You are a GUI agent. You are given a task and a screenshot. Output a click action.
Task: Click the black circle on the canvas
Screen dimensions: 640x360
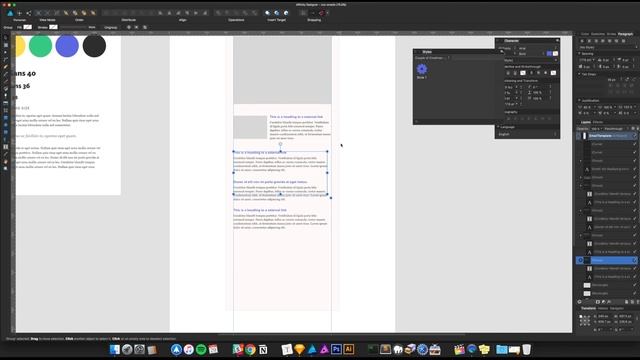point(94,46)
